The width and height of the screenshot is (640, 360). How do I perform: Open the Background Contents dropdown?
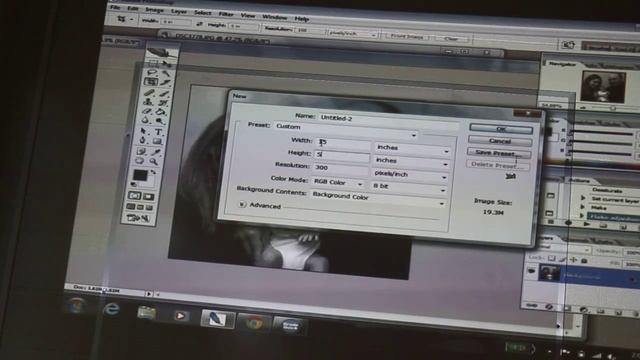pos(378,199)
